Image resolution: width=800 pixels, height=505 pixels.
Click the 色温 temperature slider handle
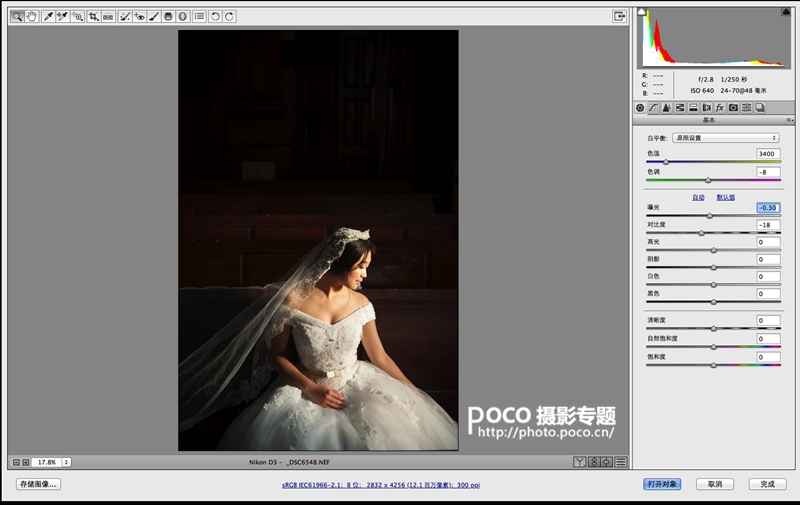(665, 162)
